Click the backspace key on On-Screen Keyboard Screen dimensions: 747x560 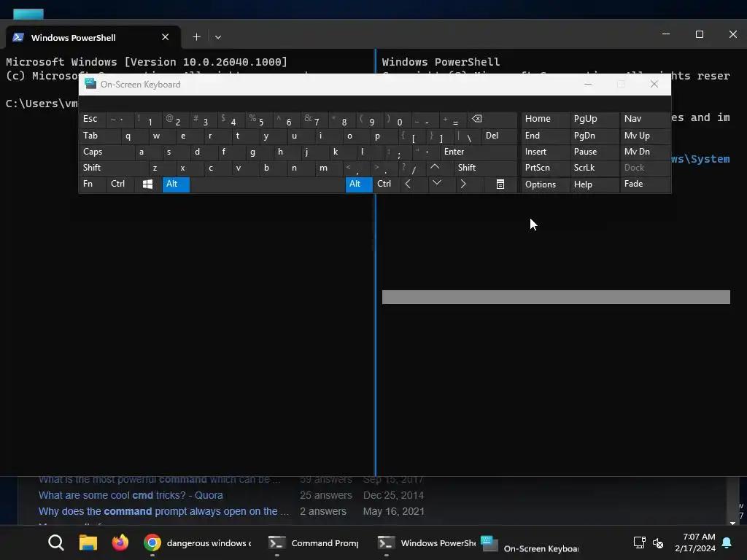(x=477, y=119)
